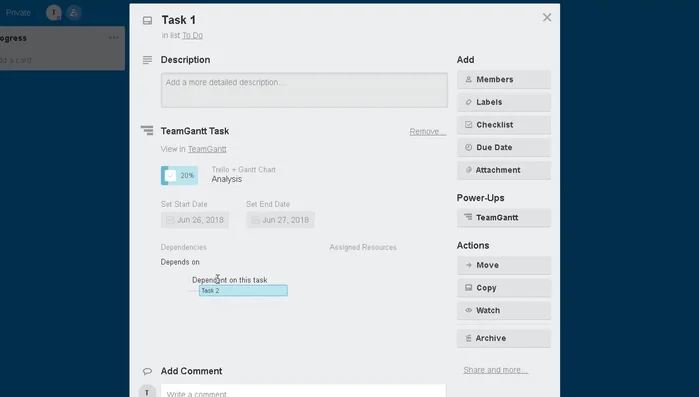Click the Description lines icon
The width and height of the screenshot is (699, 397).
click(x=147, y=60)
